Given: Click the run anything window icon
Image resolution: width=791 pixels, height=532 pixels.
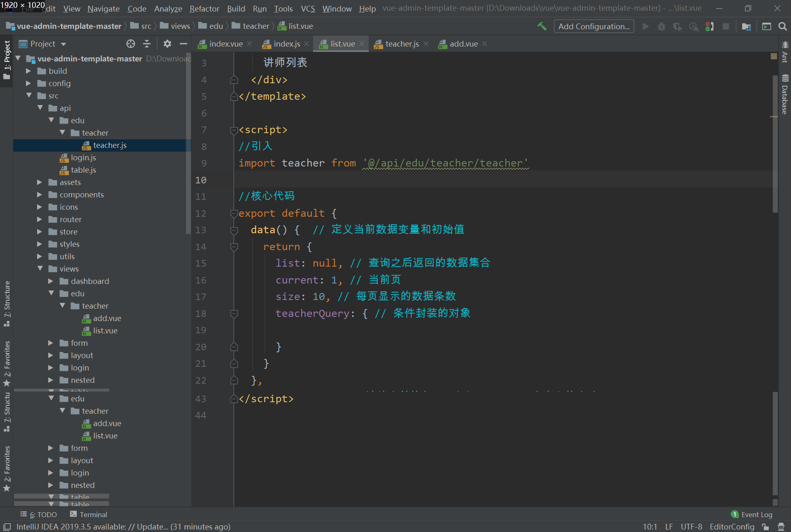Looking at the screenshot, I should [767, 26].
